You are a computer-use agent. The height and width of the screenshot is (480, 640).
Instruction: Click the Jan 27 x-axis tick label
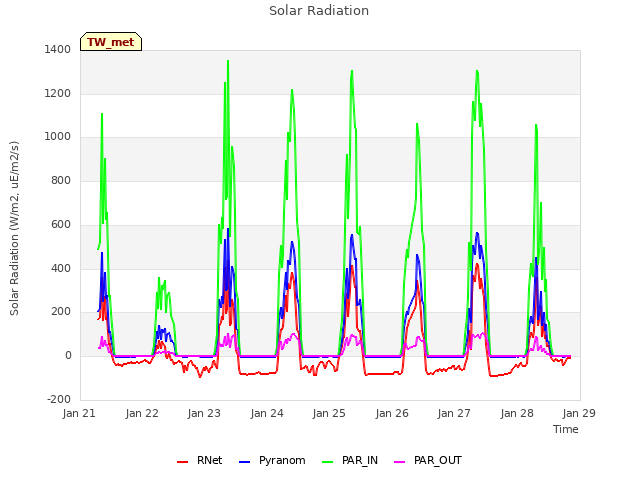pyautogui.click(x=454, y=413)
